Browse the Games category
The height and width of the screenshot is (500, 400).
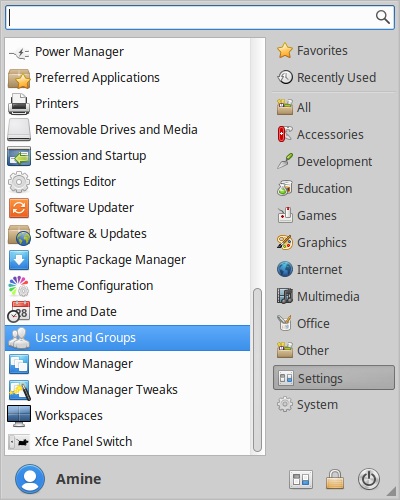[333, 215]
